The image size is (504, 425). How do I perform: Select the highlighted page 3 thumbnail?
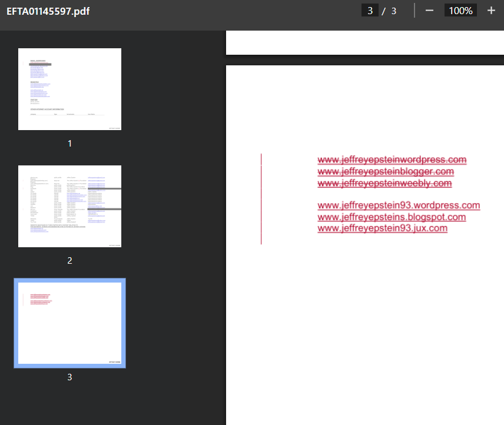pos(69,323)
